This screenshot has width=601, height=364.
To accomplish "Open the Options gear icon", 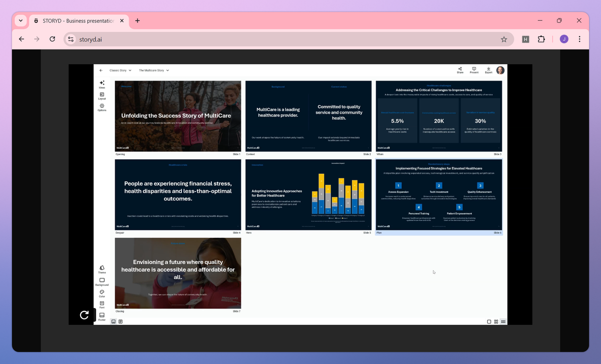I will pyautogui.click(x=102, y=107).
